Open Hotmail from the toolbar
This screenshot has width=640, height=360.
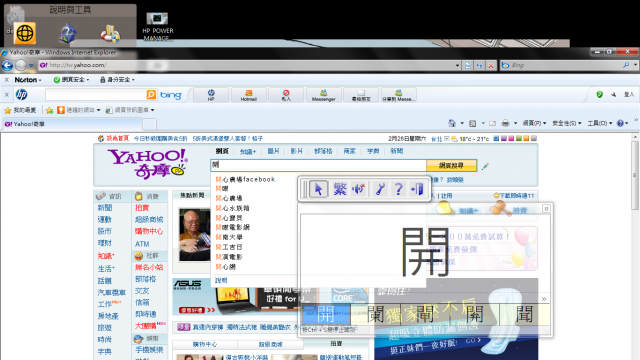[249, 95]
